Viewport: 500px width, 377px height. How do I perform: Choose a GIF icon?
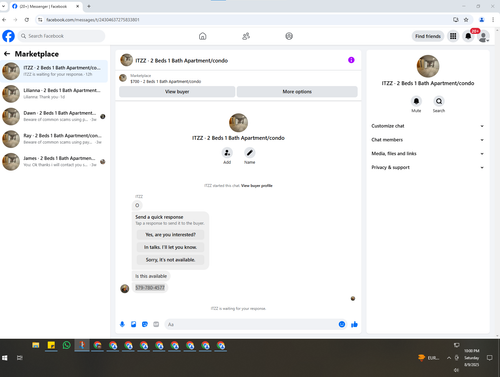[156, 324]
